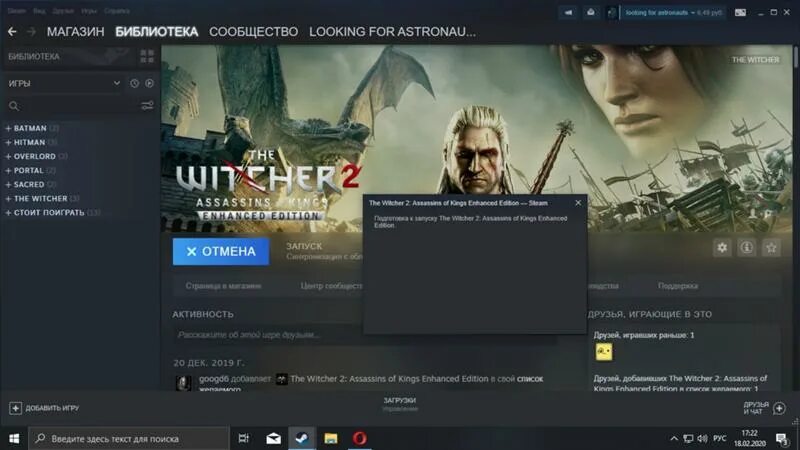Go forward with the right arrow
The image size is (800, 450).
tap(31, 32)
